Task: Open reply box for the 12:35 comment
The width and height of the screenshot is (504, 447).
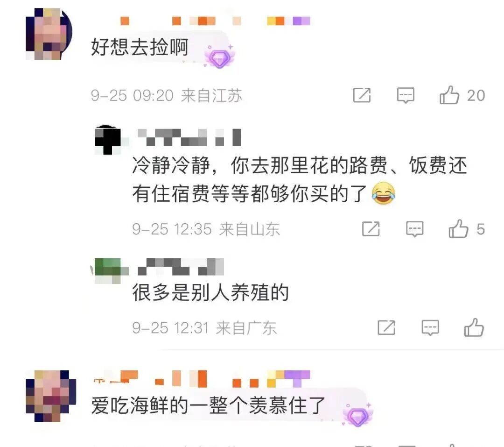Action: point(415,229)
